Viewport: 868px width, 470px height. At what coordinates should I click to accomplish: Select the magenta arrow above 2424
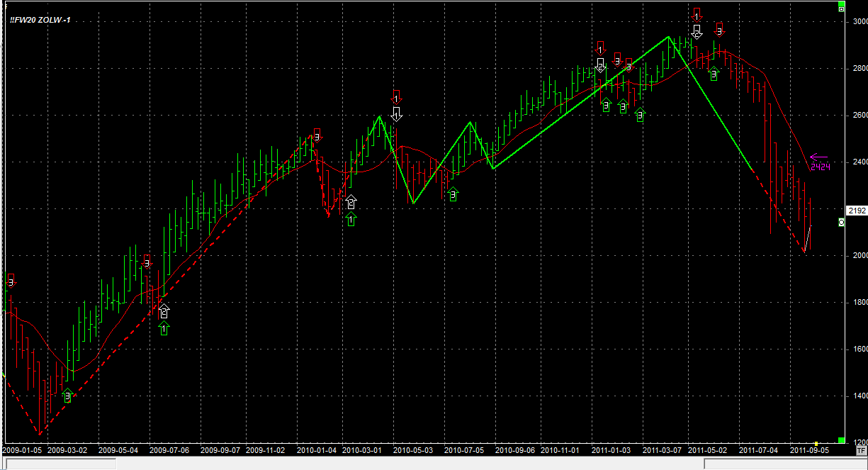point(818,157)
